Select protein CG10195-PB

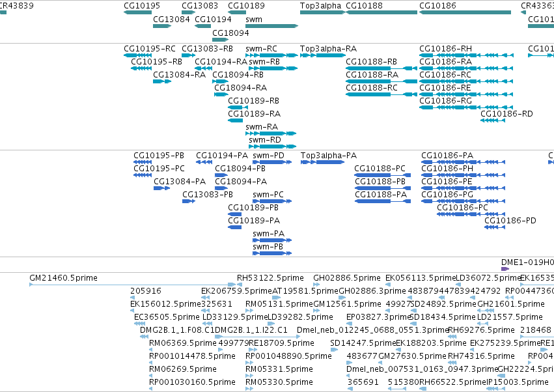coord(143,162)
